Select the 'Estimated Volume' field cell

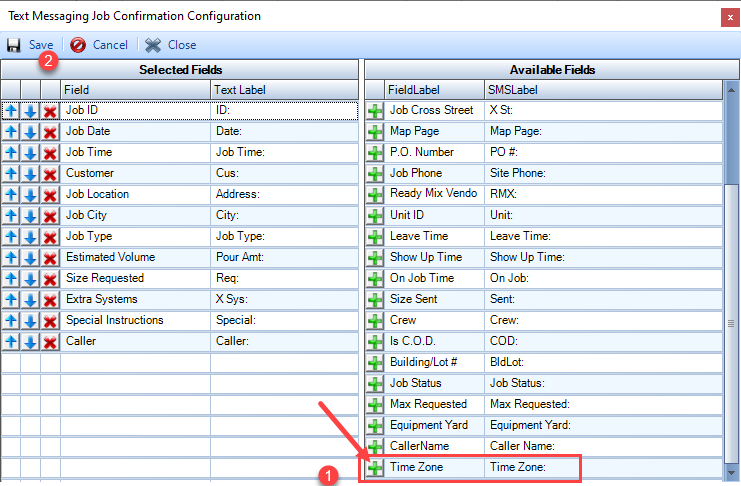point(136,258)
